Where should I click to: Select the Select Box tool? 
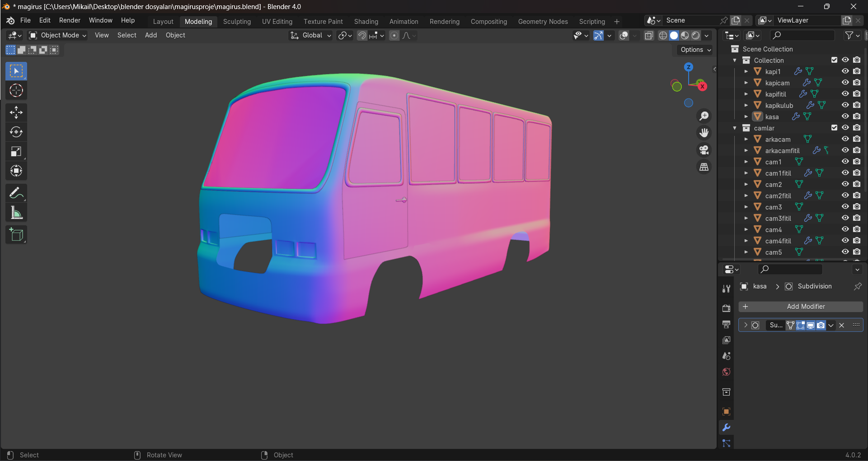(x=16, y=71)
